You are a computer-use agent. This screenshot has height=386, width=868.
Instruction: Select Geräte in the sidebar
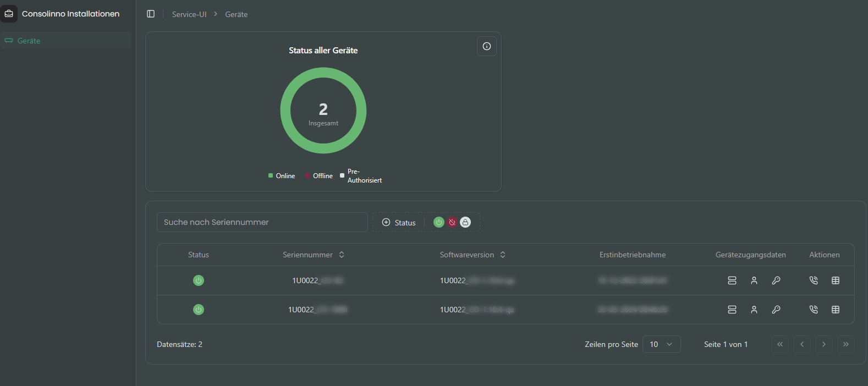[29, 41]
